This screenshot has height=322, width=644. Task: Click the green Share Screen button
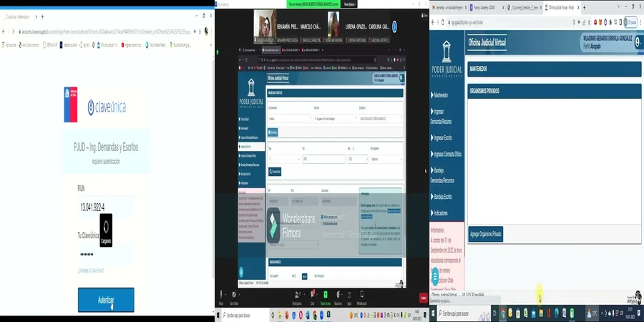[326, 296]
